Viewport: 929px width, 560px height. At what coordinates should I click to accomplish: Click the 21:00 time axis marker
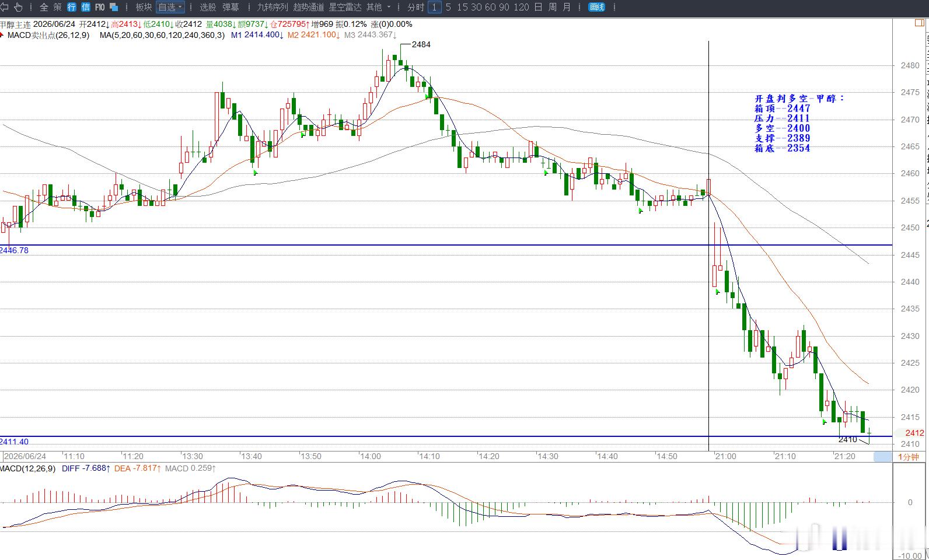[x=725, y=456]
